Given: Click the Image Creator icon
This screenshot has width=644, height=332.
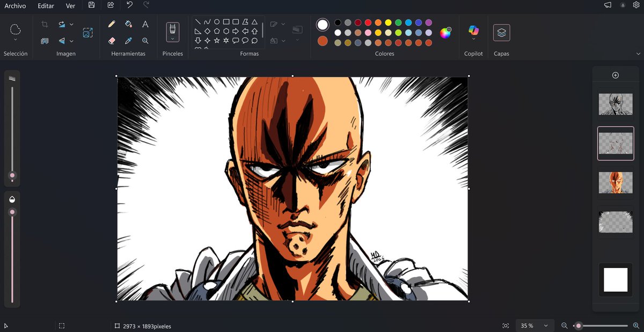Looking at the screenshot, I should coord(88,33).
